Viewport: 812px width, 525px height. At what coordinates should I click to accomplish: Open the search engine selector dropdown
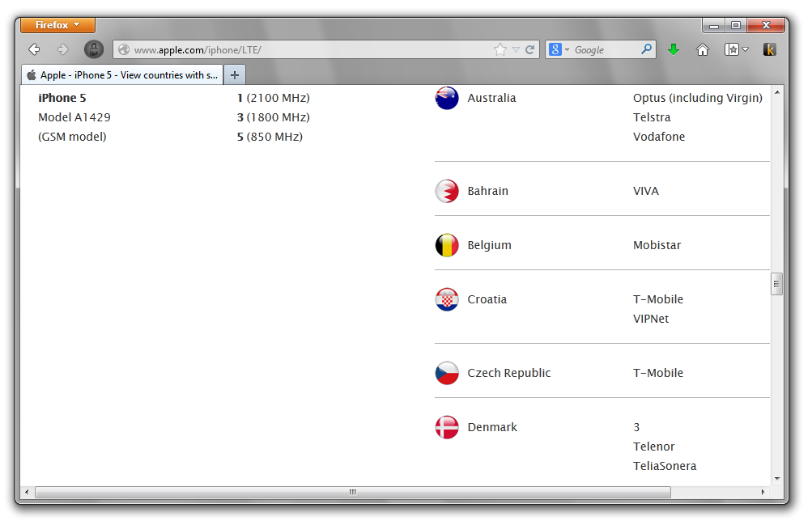(559, 49)
